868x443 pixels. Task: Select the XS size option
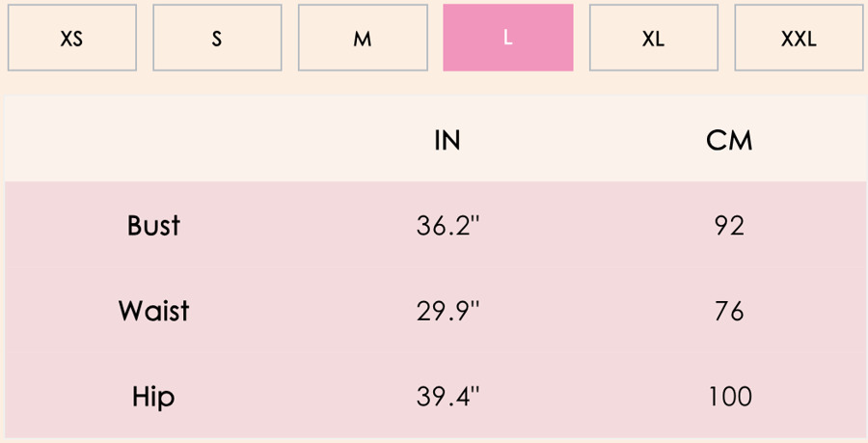(72, 38)
